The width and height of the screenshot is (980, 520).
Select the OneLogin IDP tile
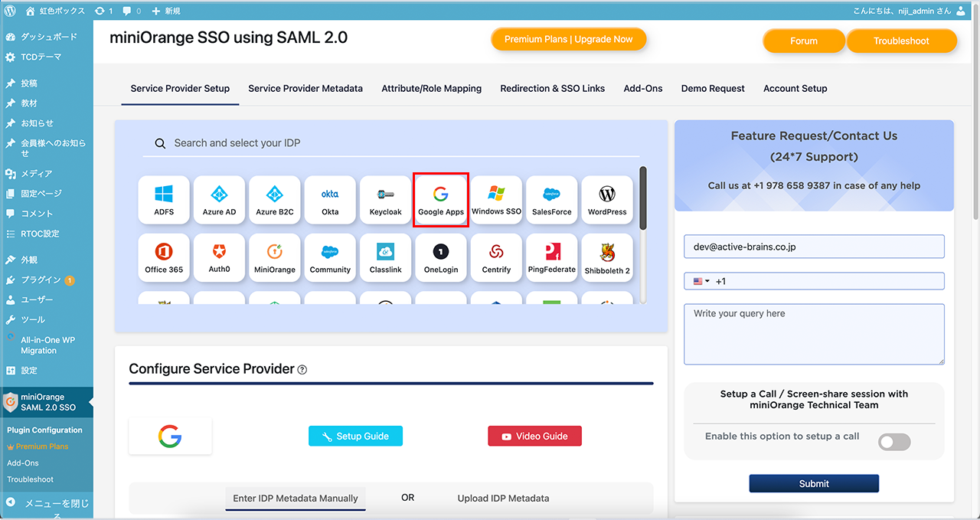tap(441, 258)
